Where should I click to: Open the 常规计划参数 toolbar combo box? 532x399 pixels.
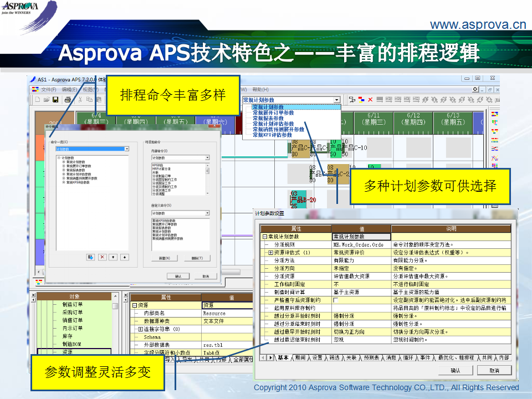[x=291, y=100]
